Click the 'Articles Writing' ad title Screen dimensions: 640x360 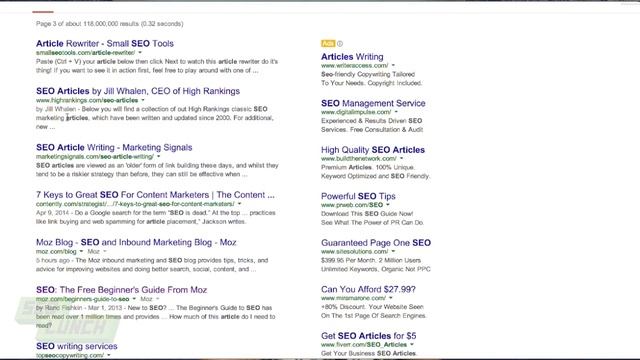[352, 57]
